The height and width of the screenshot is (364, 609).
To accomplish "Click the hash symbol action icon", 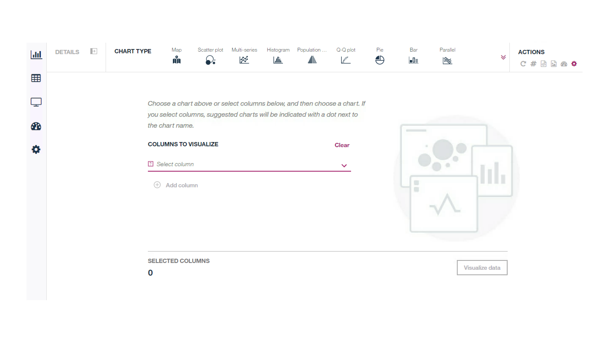I will (533, 64).
